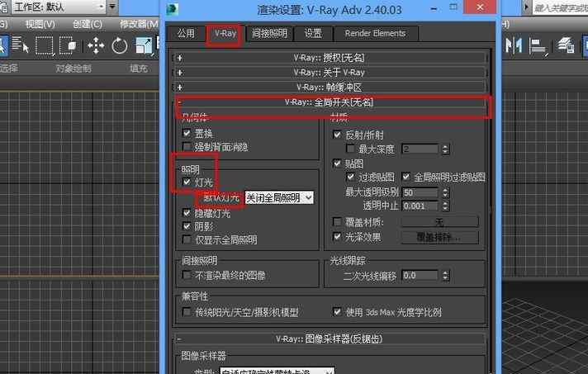Toggle 全局照明过滤贴图 checkbox

pyautogui.click(x=406, y=177)
